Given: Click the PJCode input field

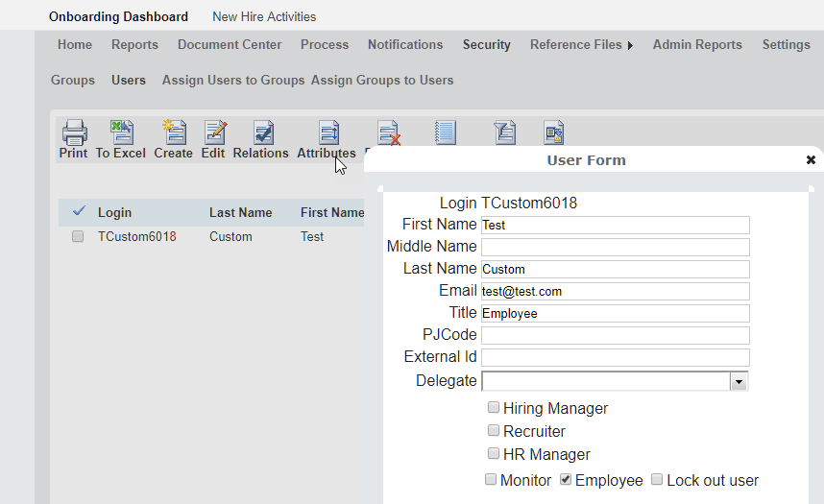Looking at the screenshot, I should (616, 335).
